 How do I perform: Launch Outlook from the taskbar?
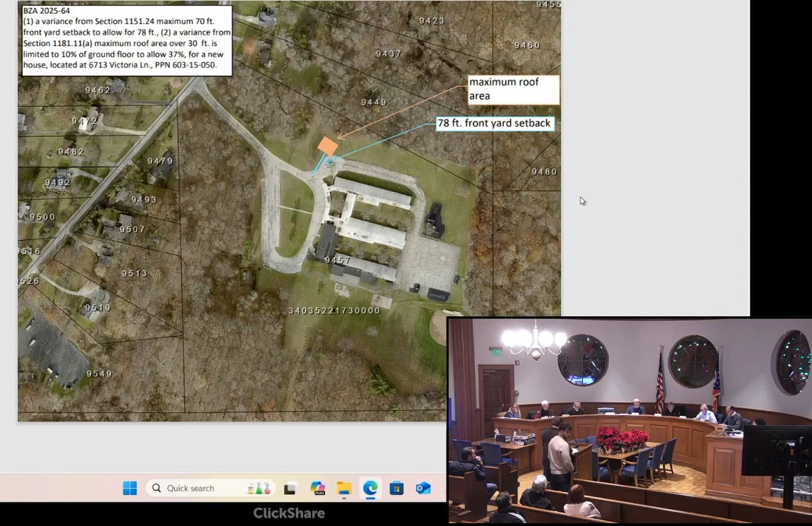point(423,489)
